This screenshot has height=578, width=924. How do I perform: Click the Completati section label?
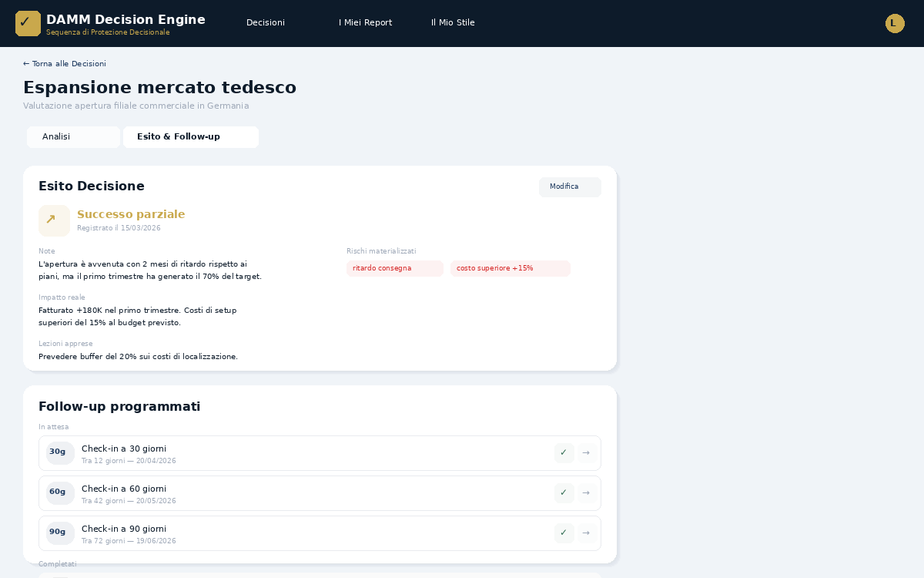[58, 564]
